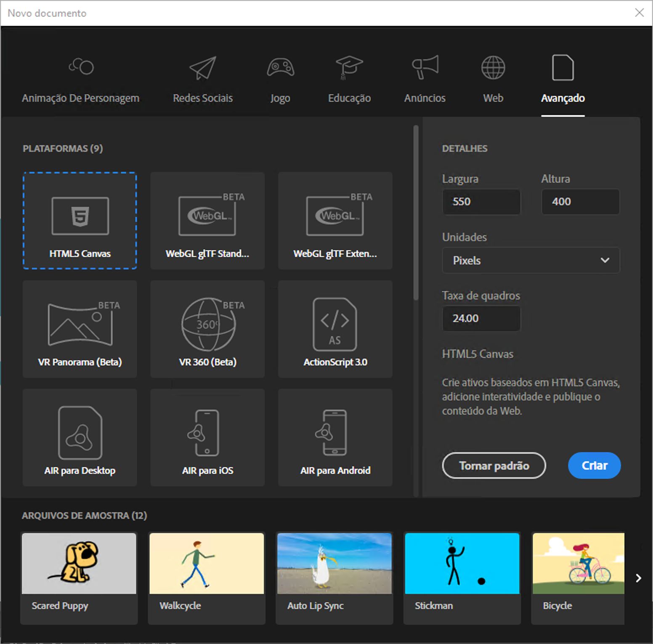
Task: Click the Bicycle caption text
Action: (557, 606)
